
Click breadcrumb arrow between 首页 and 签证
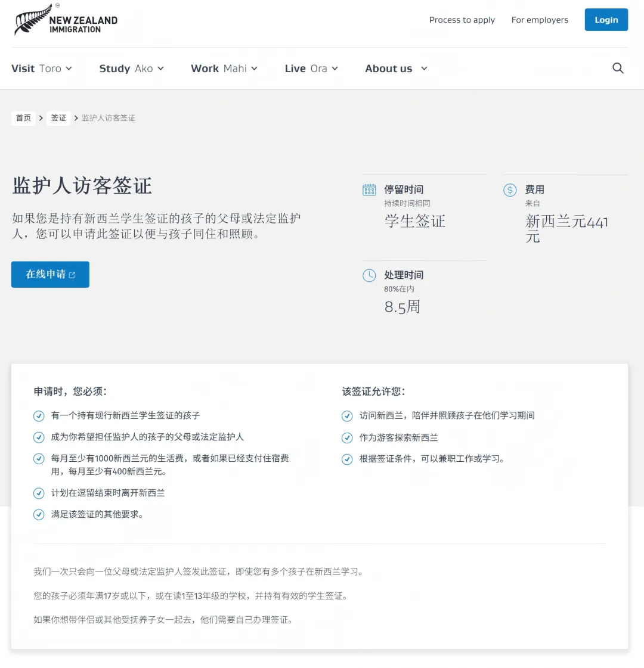click(41, 118)
